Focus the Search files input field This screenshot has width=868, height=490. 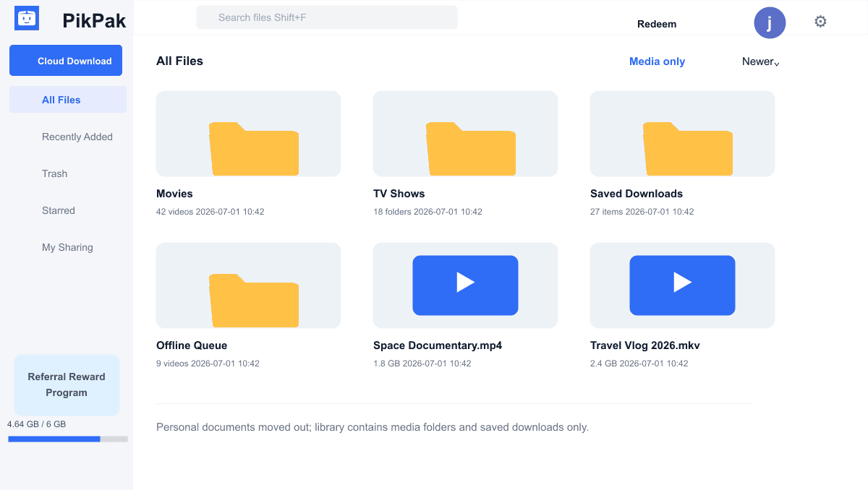point(327,17)
